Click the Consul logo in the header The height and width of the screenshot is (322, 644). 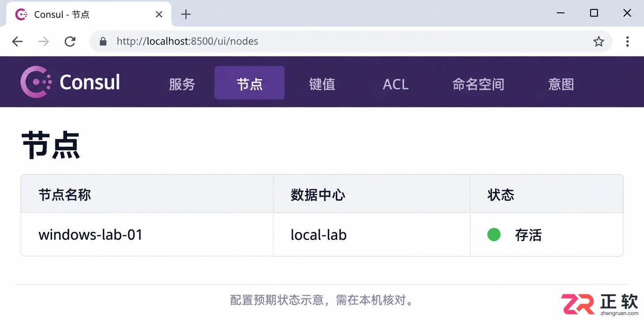[x=37, y=82]
